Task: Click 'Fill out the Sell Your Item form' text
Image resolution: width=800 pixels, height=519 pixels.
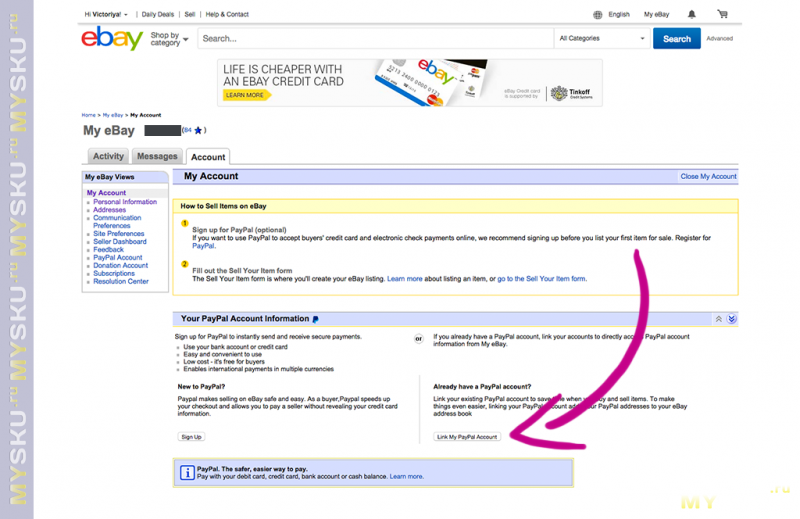Action: point(242,270)
